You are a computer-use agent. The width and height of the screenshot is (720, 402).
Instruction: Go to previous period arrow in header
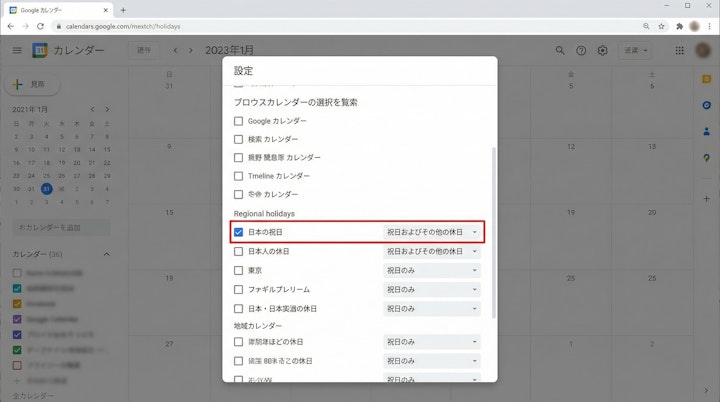tap(175, 50)
